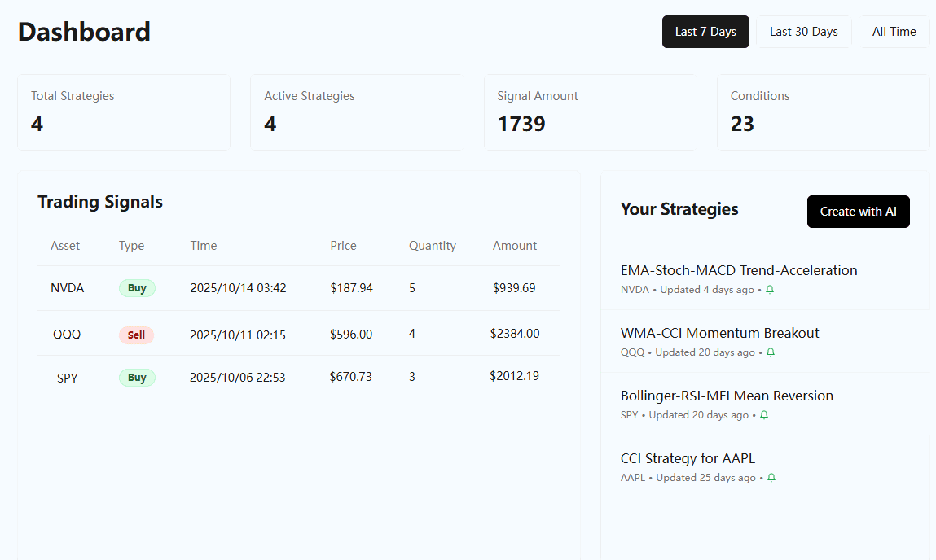The width and height of the screenshot is (936, 560).
Task: Click the Type column header
Action: pyautogui.click(x=131, y=246)
